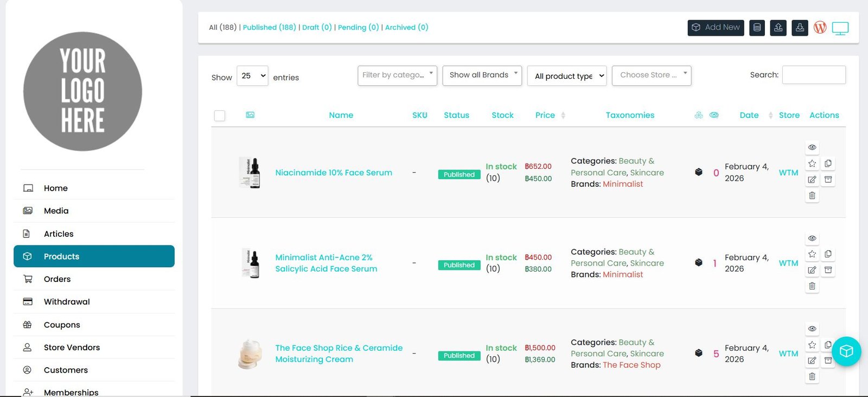Viewport: 868px width, 397px height.
Task: Mark Niacinamide 10% Face Serum as featured
Action: (x=812, y=163)
